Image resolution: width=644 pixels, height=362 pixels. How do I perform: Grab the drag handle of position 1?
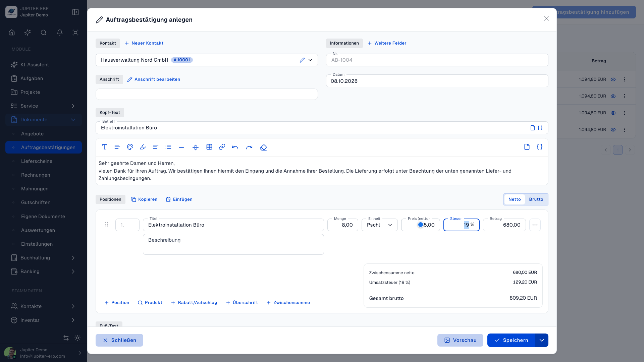pos(107,225)
